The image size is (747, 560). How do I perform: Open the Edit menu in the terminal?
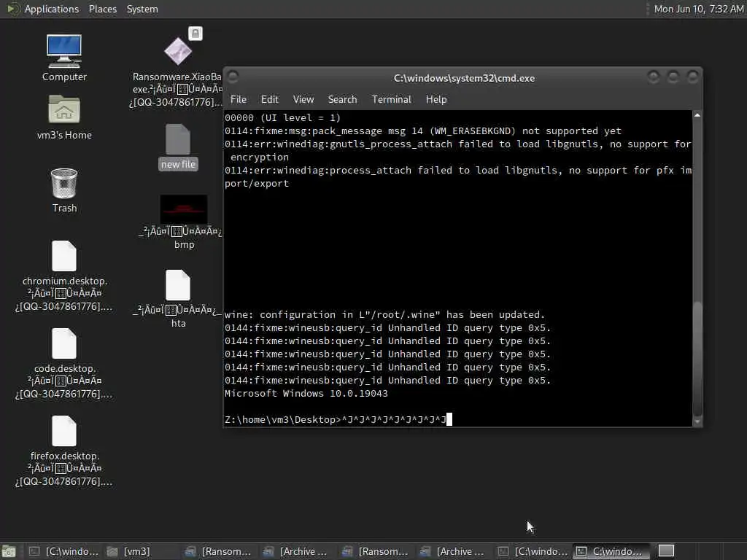pos(270,99)
